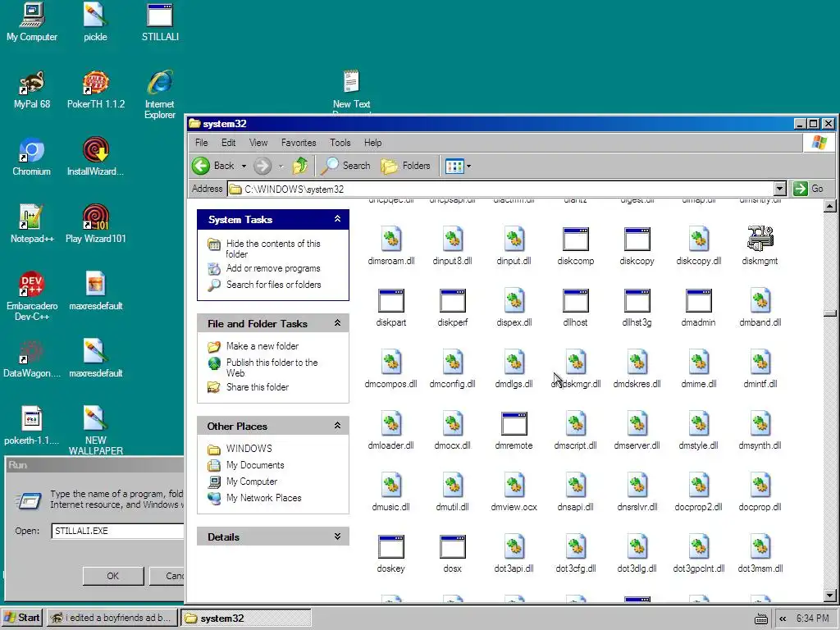Viewport: 840px width, 630px height.
Task: Select dmview.ocx file
Action: (514, 492)
